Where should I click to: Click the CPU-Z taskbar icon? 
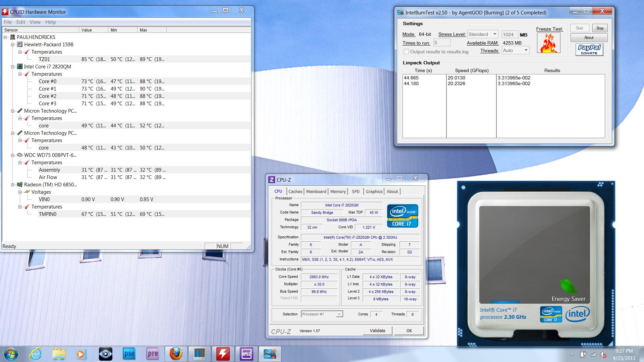247,354
